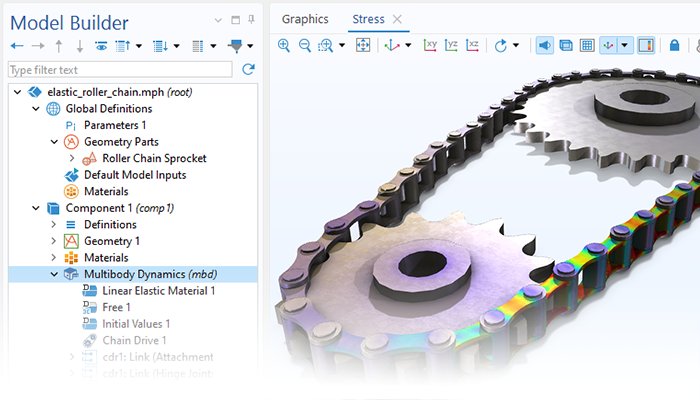
Task: Toggle the transparency button
Action: (x=566, y=45)
